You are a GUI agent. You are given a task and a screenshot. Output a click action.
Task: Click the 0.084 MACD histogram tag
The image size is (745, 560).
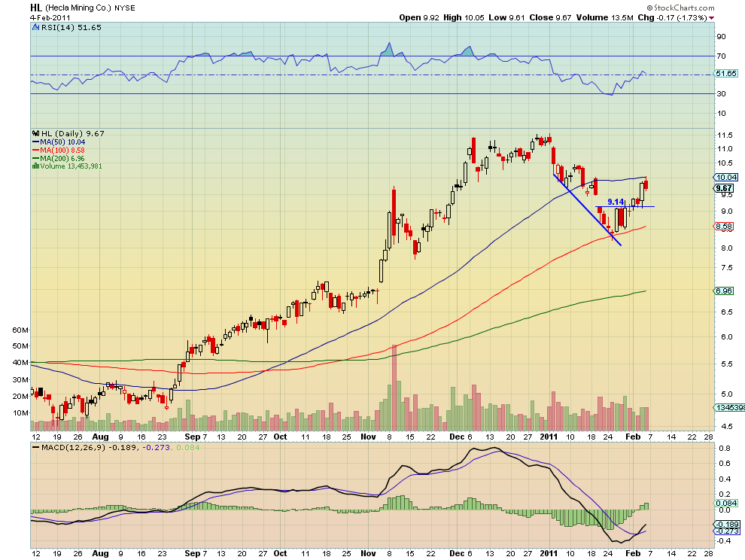pos(726,503)
